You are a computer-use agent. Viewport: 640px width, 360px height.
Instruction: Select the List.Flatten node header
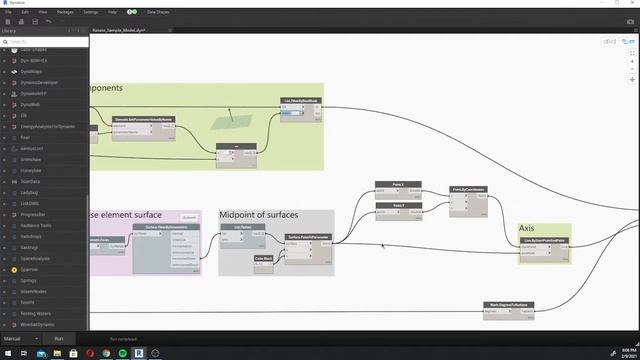[243, 227]
